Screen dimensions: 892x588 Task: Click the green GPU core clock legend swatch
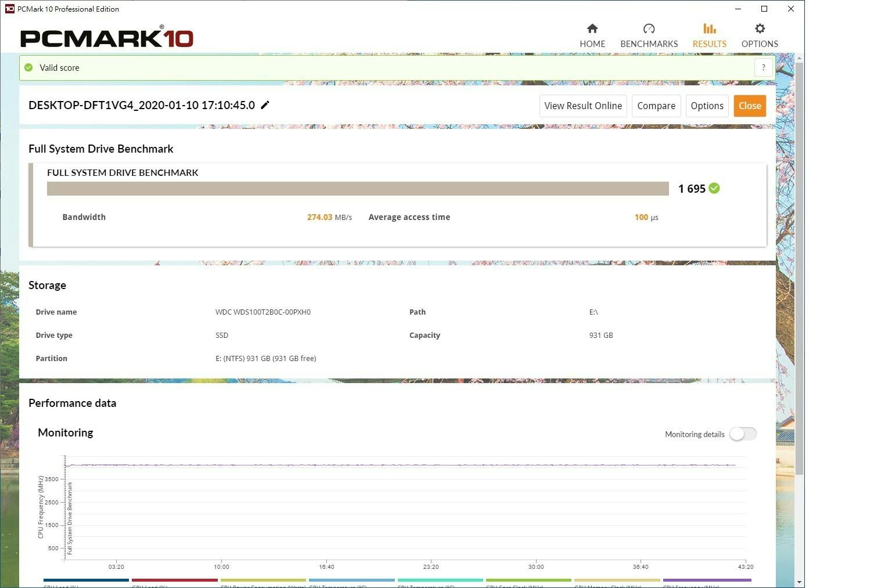pos(528,580)
